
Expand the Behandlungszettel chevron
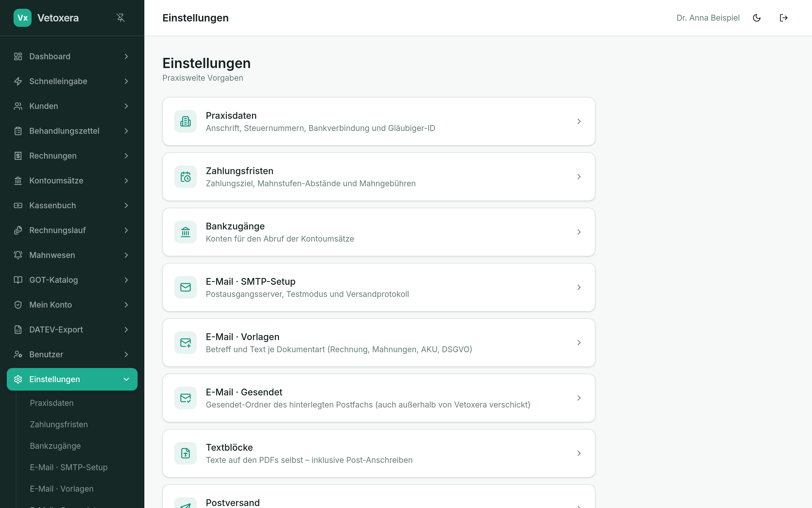click(x=126, y=131)
